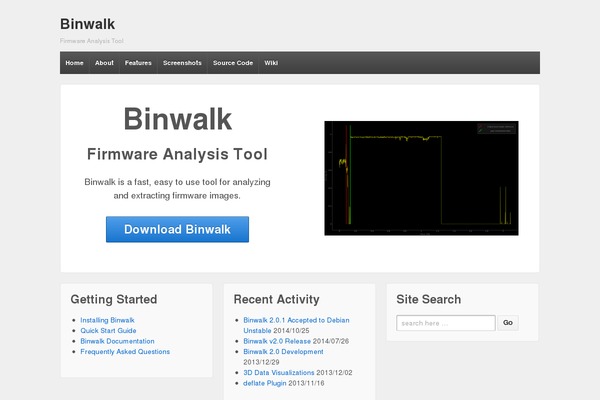Open Binwalk 2.0 Development post

pos(283,351)
